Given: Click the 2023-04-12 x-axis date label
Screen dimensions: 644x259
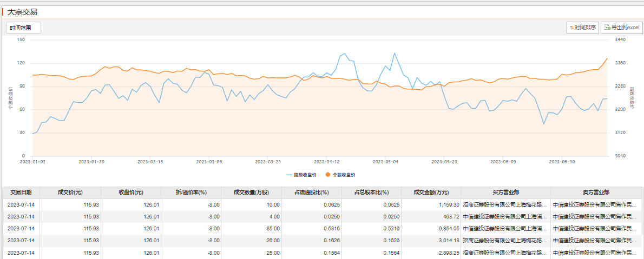Looking at the screenshot, I should tap(326, 162).
